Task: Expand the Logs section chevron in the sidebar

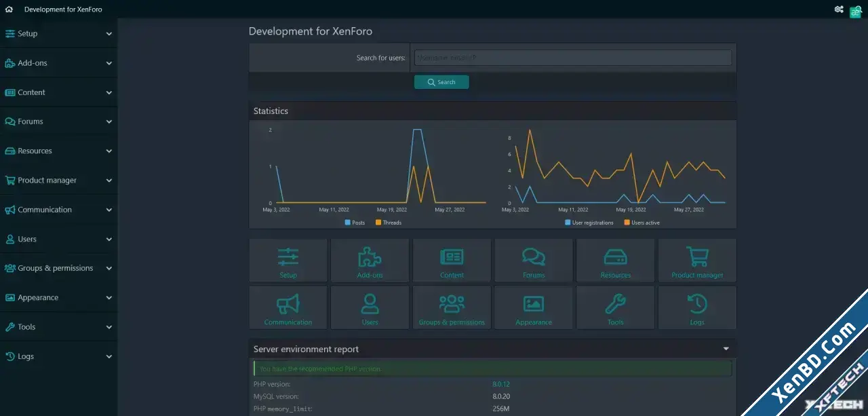Action: tap(109, 356)
